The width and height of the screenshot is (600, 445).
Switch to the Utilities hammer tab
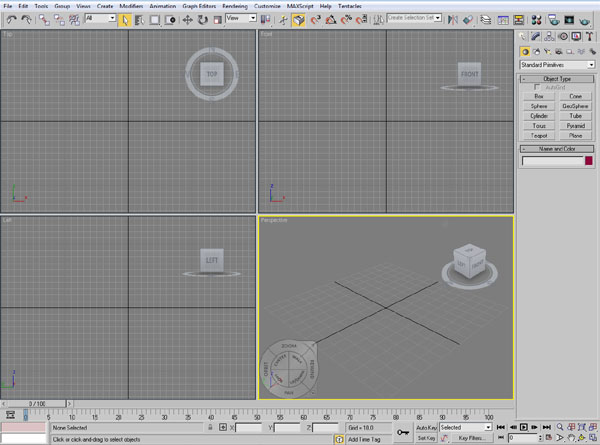pyautogui.click(x=590, y=36)
